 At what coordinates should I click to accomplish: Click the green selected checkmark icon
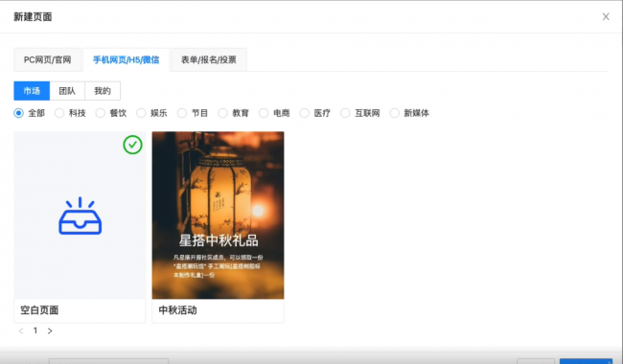(x=132, y=145)
